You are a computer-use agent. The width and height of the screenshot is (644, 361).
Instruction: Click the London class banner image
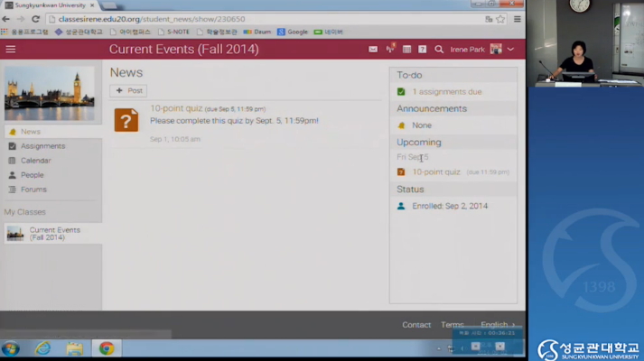(x=49, y=93)
